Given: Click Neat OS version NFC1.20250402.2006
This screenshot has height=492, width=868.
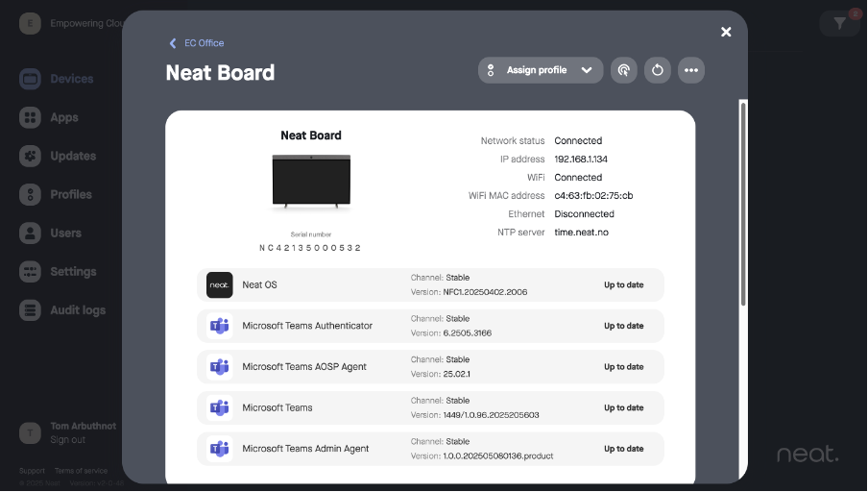Looking at the screenshot, I should tap(485, 292).
